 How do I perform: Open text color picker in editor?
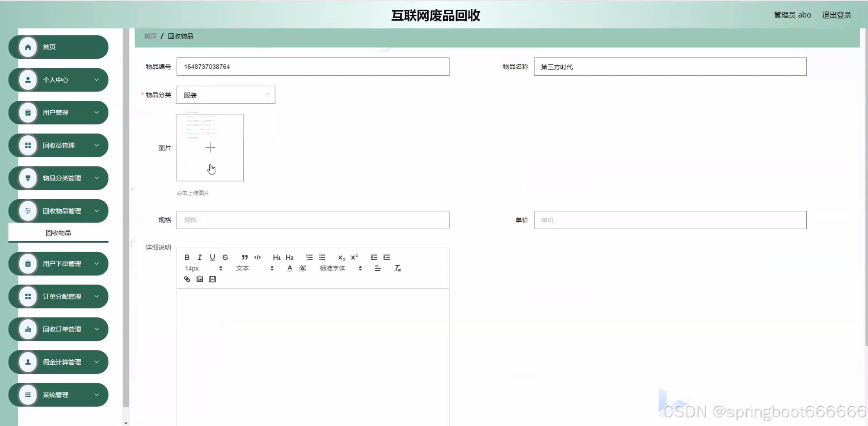pyautogui.click(x=290, y=268)
